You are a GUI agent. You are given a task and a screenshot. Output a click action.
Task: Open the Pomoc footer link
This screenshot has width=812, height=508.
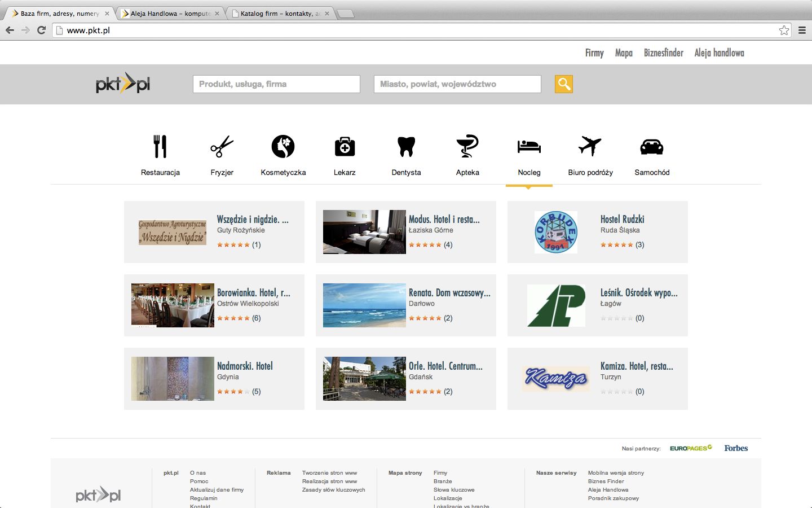199,481
